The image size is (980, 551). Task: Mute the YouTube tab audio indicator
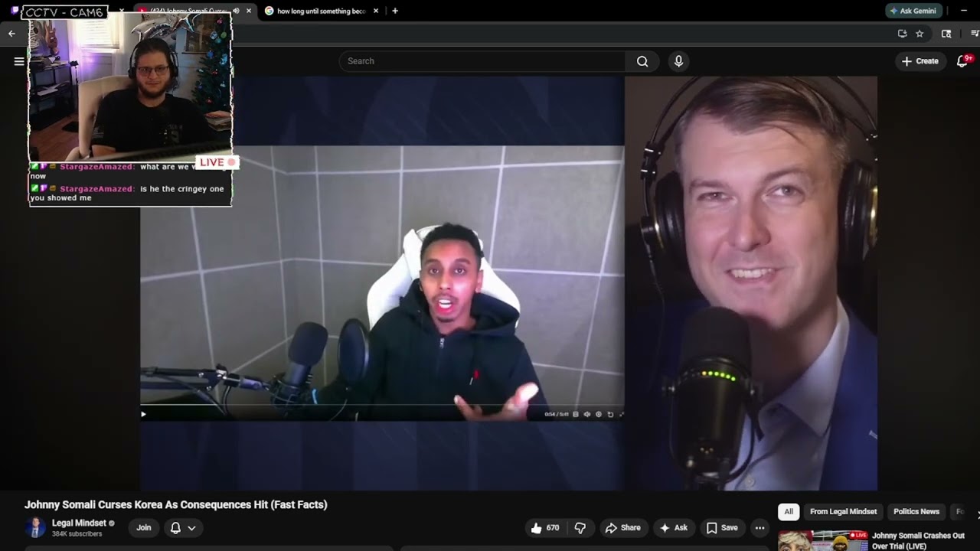tap(236, 11)
